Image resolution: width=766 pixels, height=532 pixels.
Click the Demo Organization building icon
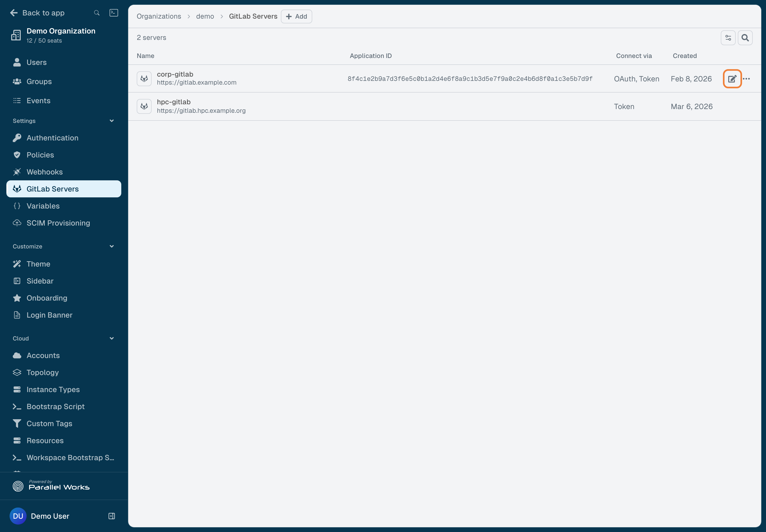pyautogui.click(x=16, y=35)
